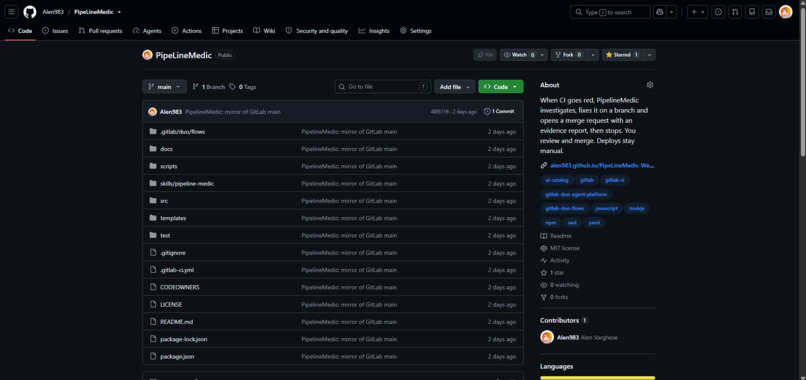Switch to the Pull requests tab
806x380 pixels.
(x=100, y=31)
